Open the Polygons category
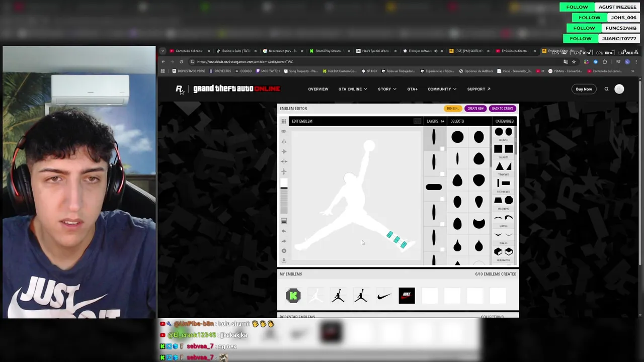The image size is (644, 362). pyautogui.click(x=503, y=202)
